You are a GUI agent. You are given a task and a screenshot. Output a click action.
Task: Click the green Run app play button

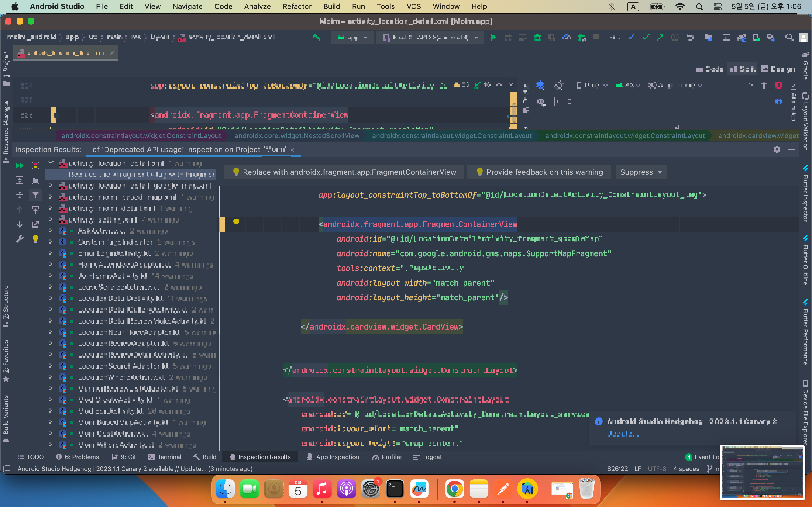coord(493,37)
